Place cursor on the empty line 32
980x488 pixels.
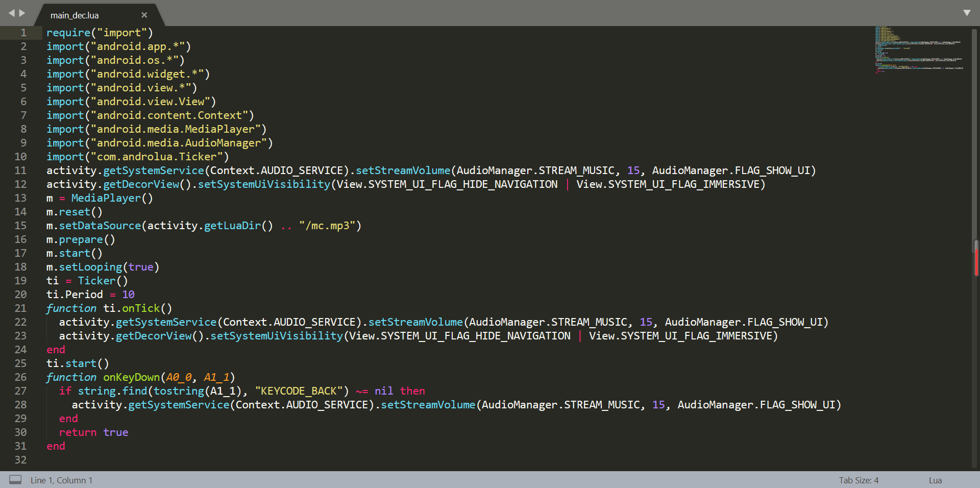coord(204,460)
